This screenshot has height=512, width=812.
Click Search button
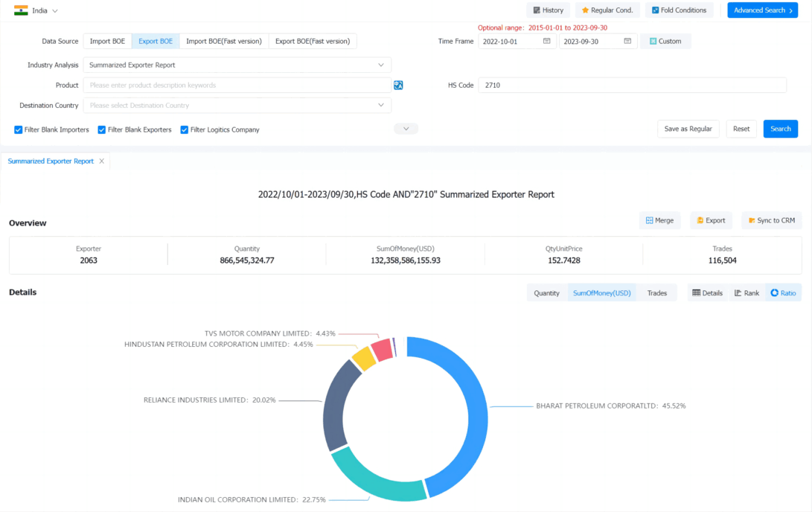[781, 129]
